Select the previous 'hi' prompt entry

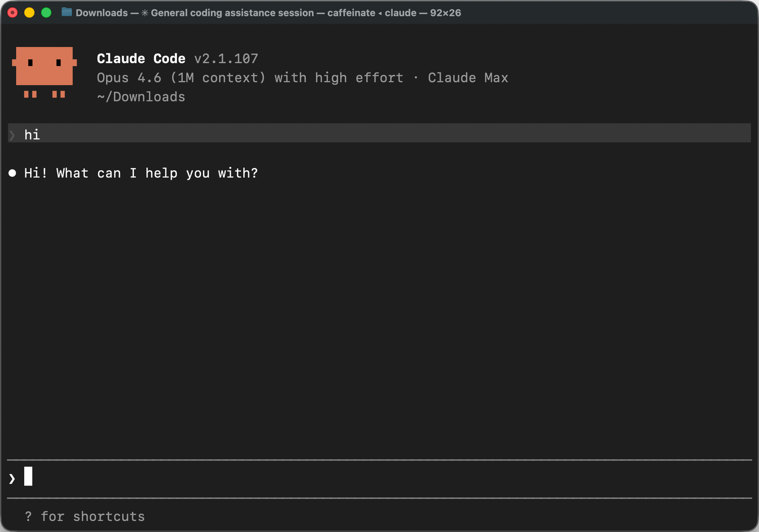pos(32,135)
